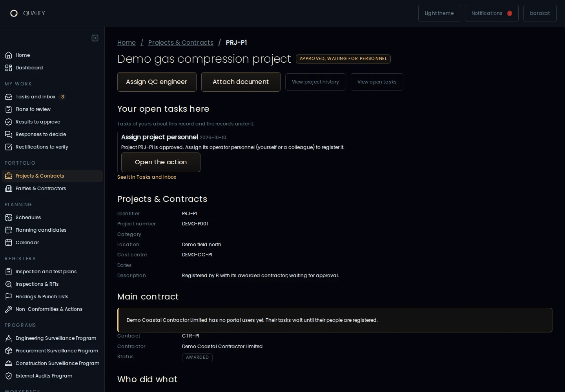Image resolution: width=565 pixels, height=392 pixels.
Task: Click the Construction Surveillance hard hat icon
Action: [x=9, y=363]
